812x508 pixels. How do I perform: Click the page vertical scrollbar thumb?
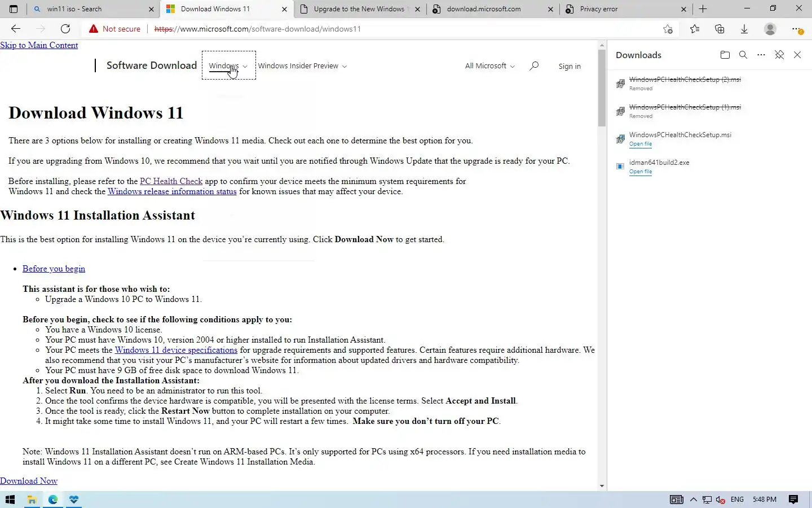coord(602,87)
